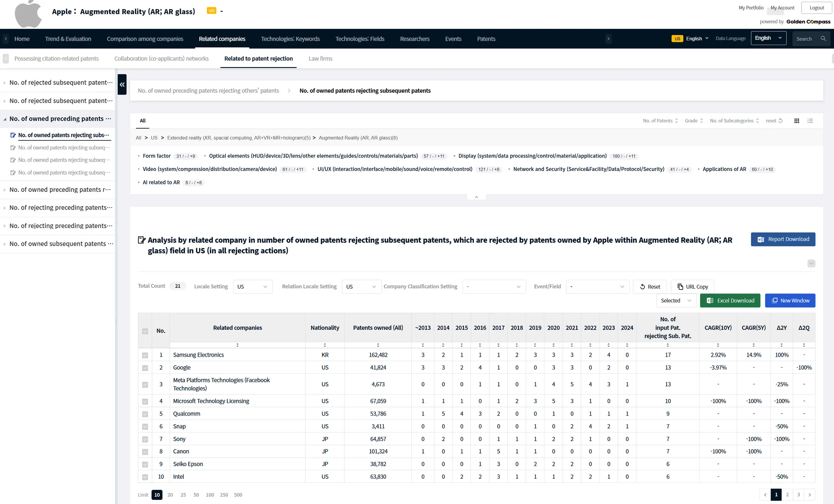Click the Excel Download button

730,300
